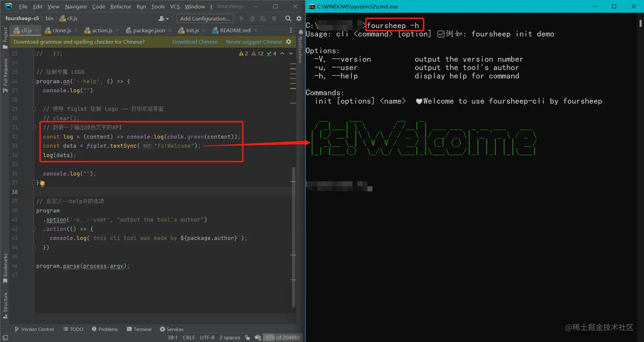
Task: Close the cli.js tab
Action: pyautogui.click(x=36, y=31)
